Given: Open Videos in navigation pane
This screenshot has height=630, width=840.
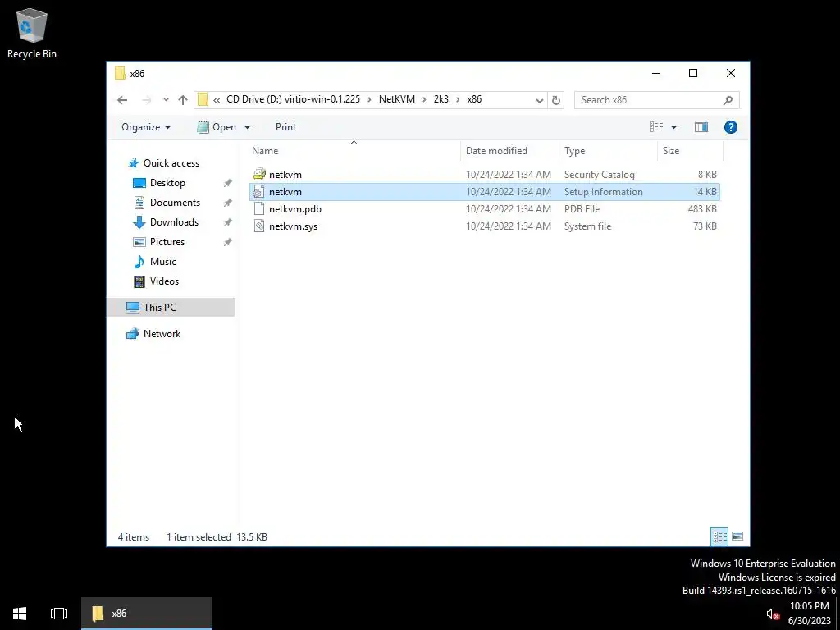Looking at the screenshot, I should [x=164, y=281].
